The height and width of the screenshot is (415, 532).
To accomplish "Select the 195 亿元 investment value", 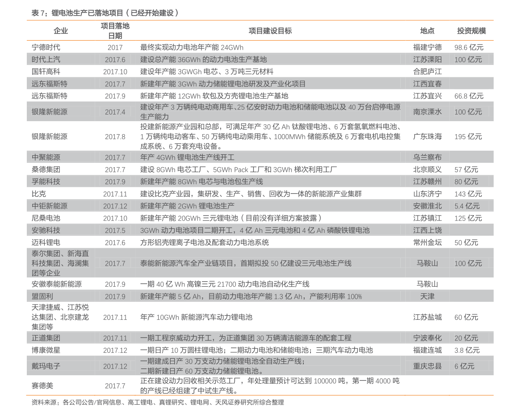I will (x=469, y=137).
